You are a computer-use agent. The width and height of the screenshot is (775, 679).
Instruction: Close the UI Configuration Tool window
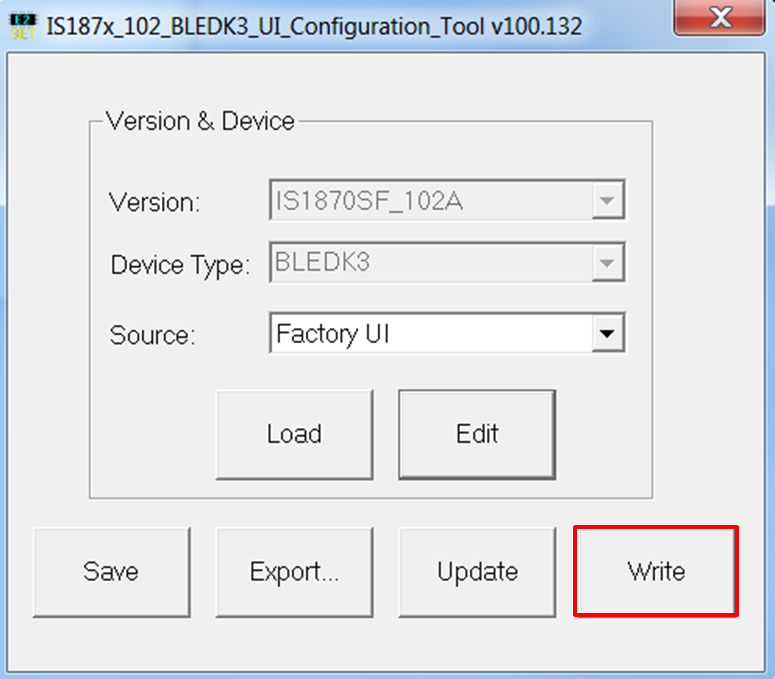[x=717, y=19]
